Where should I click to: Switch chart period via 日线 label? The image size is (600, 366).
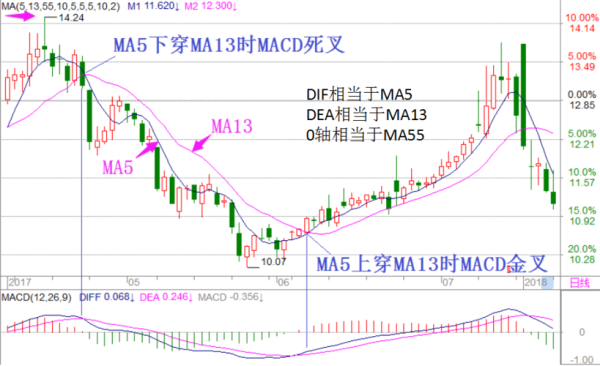click(x=579, y=283)
